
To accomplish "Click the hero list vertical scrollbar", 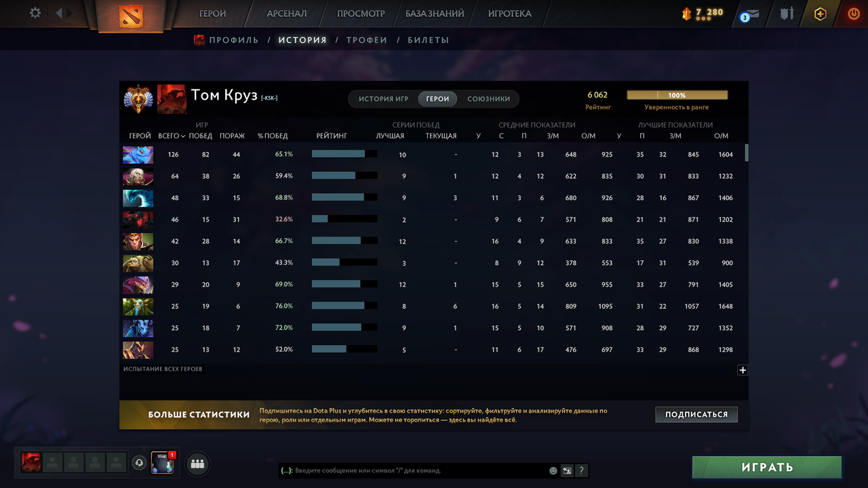I will (747, 152).
